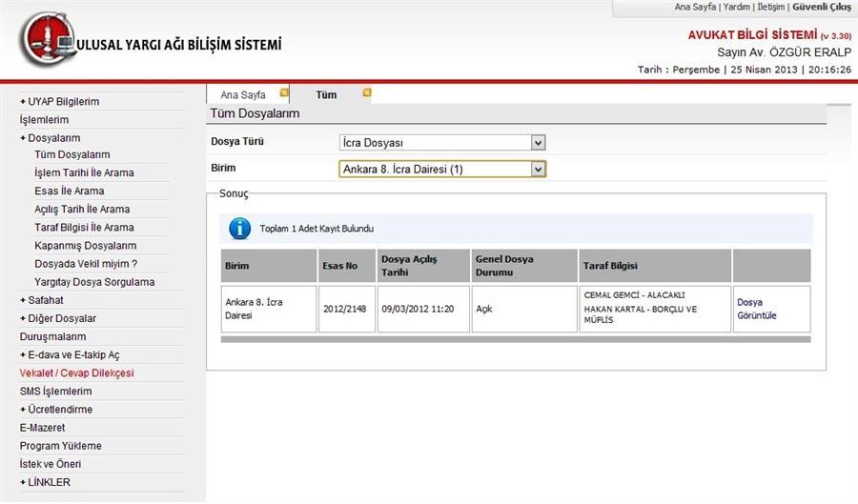Close the Tüm tab icon
The height and width of the screenshot is (504, 858).
pos(367,93)
